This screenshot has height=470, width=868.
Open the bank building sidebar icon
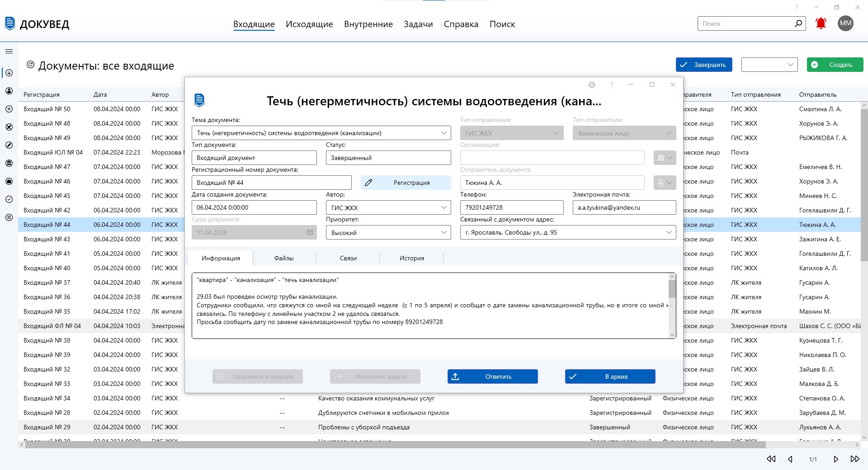click(9, 163)
